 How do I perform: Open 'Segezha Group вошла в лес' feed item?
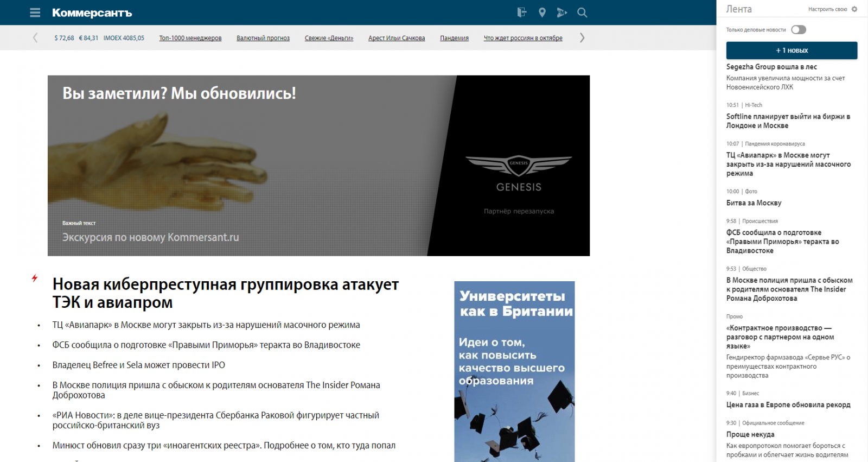click(x=771, y=67)
